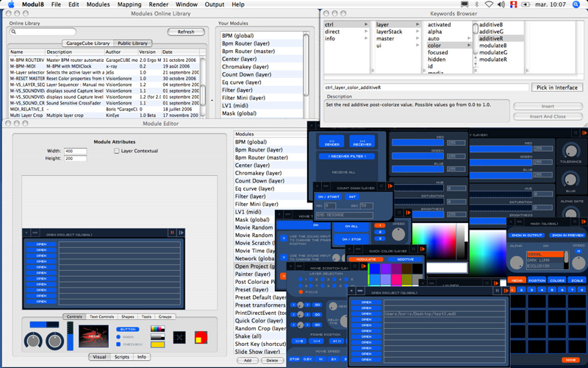This screenshot has height=368, width=588.
Task: Click the Tolerance knob
Action: [x=571, y=151]
